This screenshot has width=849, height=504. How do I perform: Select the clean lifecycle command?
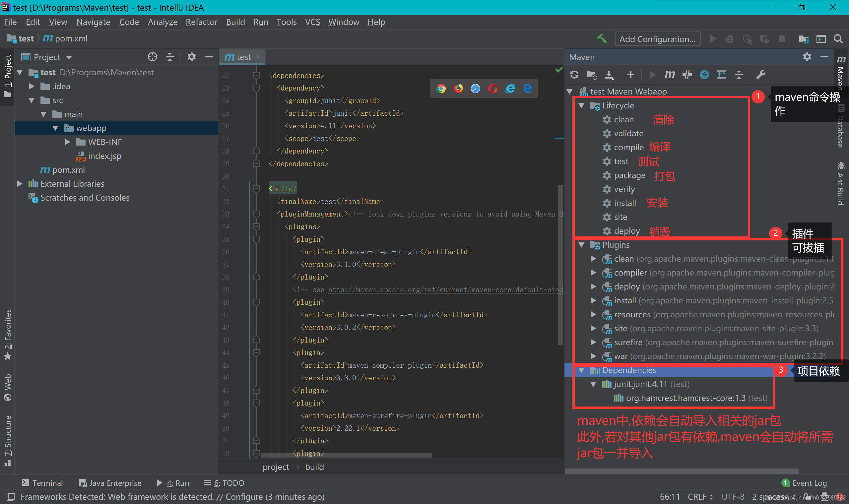(624, 119)
